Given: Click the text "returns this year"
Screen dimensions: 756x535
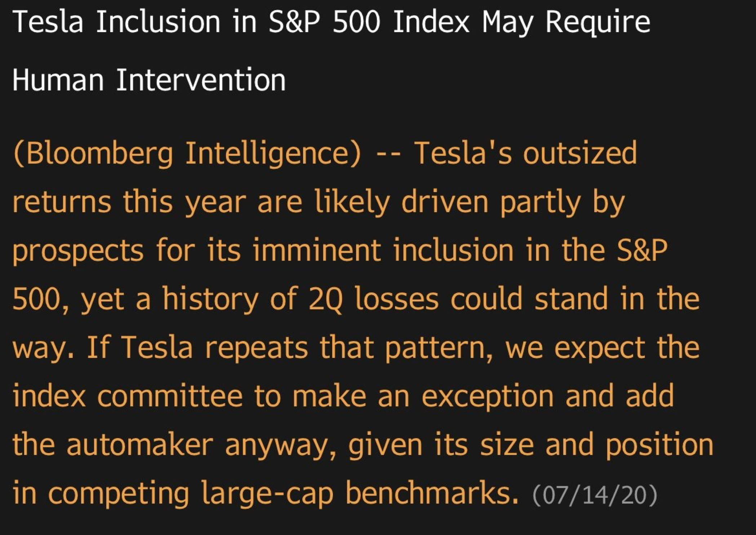Looking at the screenshot, I should (129, 202).
